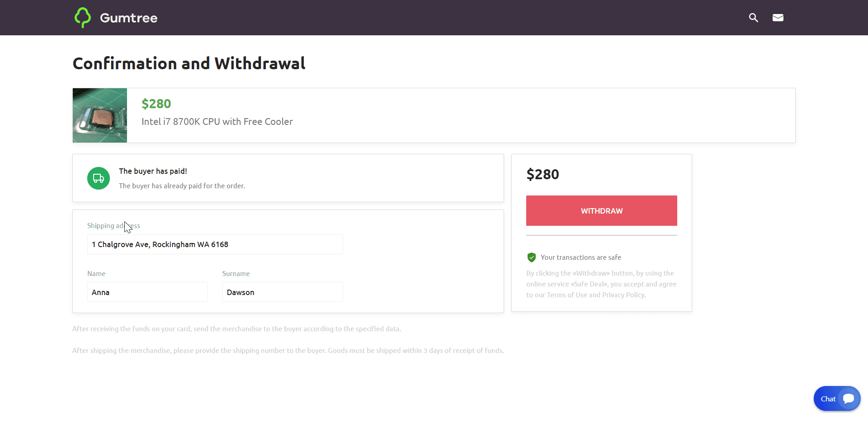Click the Surname field containing Dawson
This screenshot has width=868, height=424.
[283, 292]
